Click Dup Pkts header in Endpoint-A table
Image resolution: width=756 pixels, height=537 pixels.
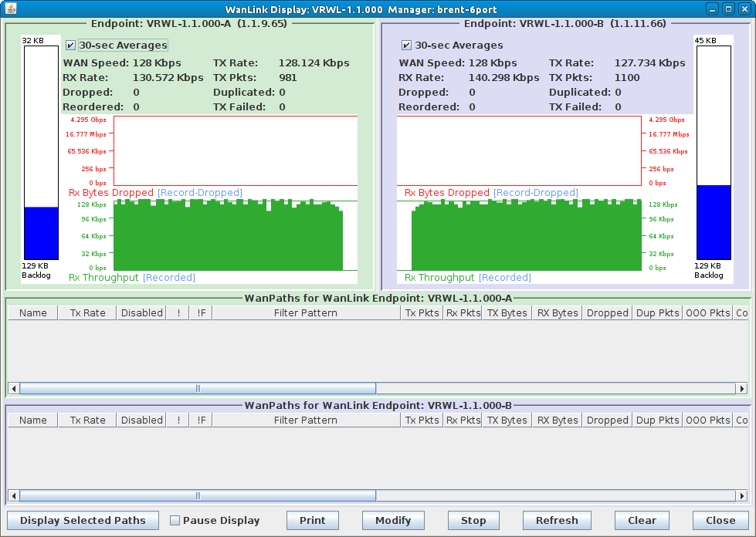pos(658,313)
